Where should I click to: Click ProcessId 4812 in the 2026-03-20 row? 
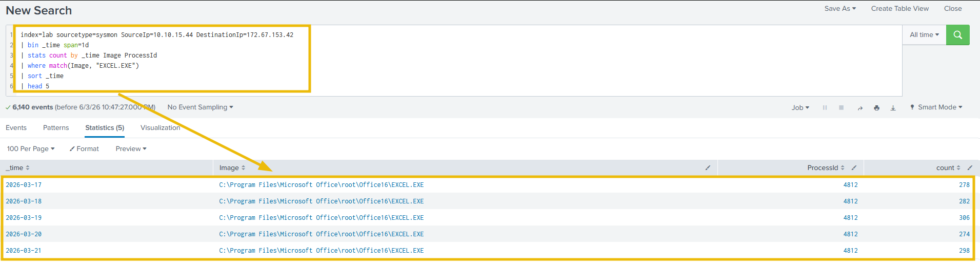850,234
